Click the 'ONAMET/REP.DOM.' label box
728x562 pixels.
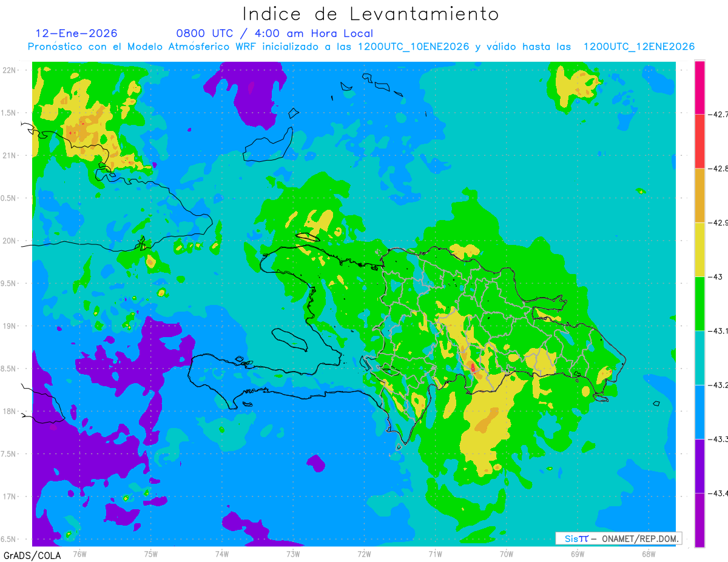click(x=618, y=538)
